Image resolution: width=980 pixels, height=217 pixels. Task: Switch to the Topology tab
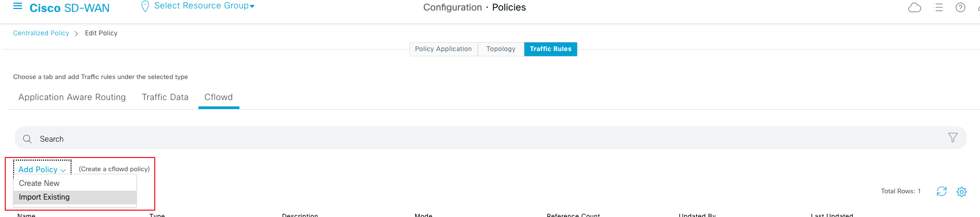501,49
